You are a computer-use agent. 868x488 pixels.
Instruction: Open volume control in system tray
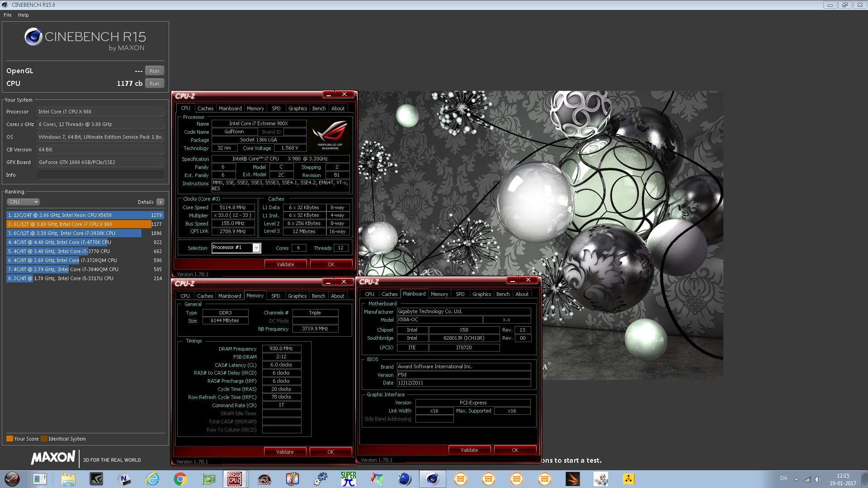pyautogui.click(x=818, y=479)
